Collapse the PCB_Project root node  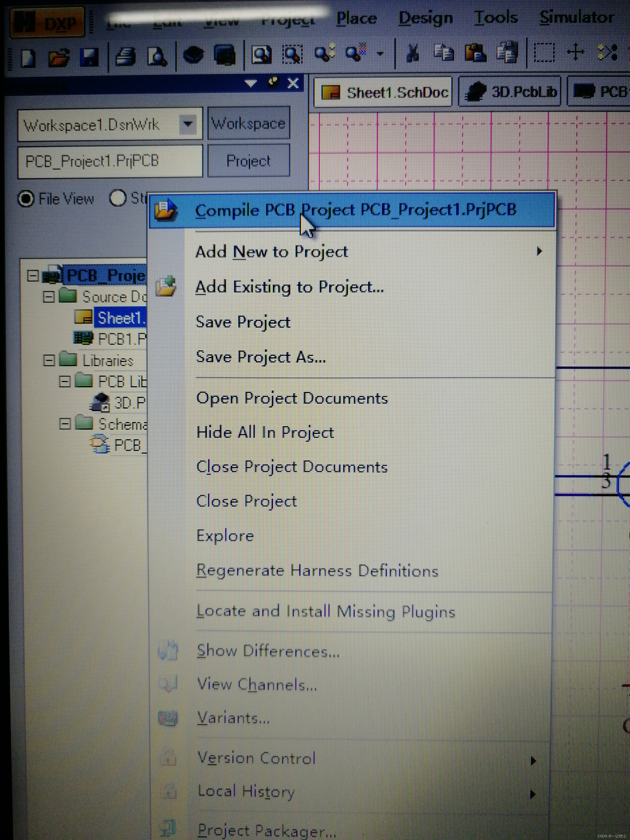tap(33, 276)
